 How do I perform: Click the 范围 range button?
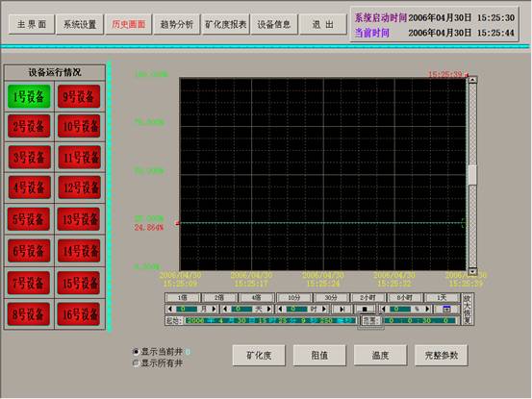tap(370, 320)
